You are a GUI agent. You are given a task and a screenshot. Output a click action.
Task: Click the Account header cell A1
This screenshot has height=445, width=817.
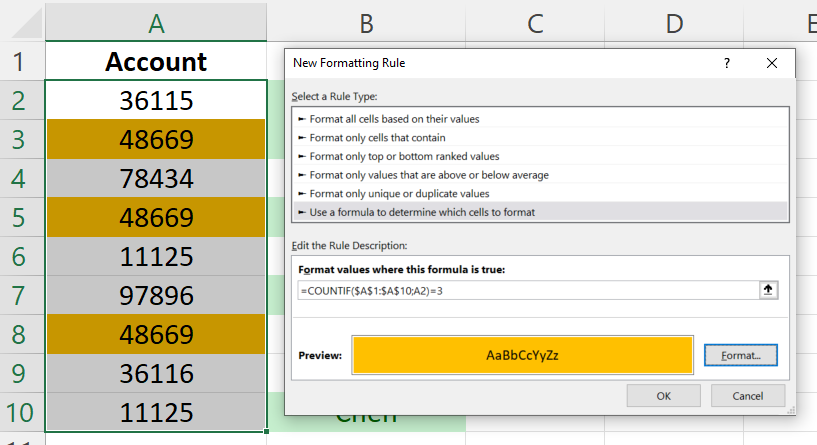pyautogui.click(x=155, y=62)
